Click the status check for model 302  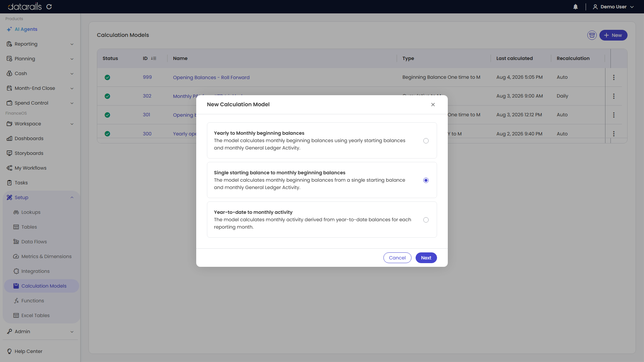pos(107,96)
